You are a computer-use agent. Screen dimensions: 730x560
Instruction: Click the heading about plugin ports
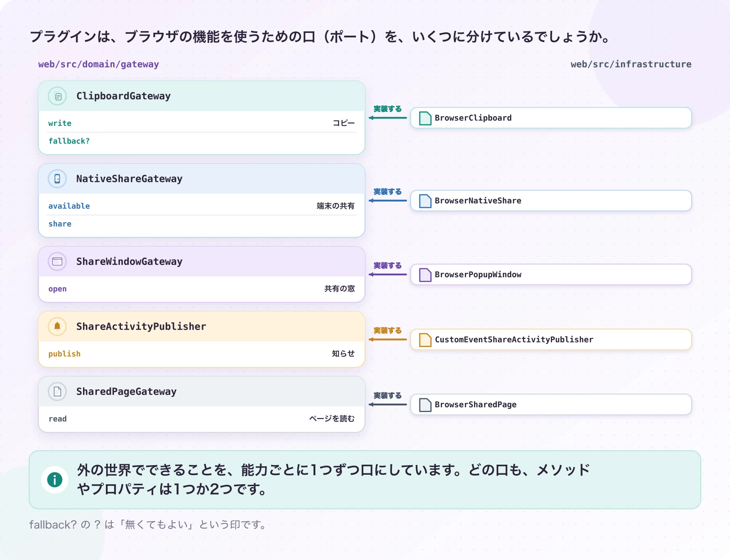[320, 36]
